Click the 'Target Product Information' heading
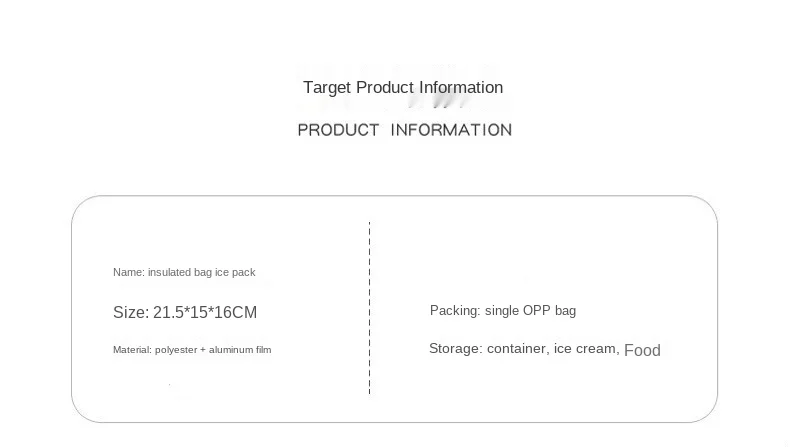This screenshot has width=790, height=447. click(x=403, y=88)
